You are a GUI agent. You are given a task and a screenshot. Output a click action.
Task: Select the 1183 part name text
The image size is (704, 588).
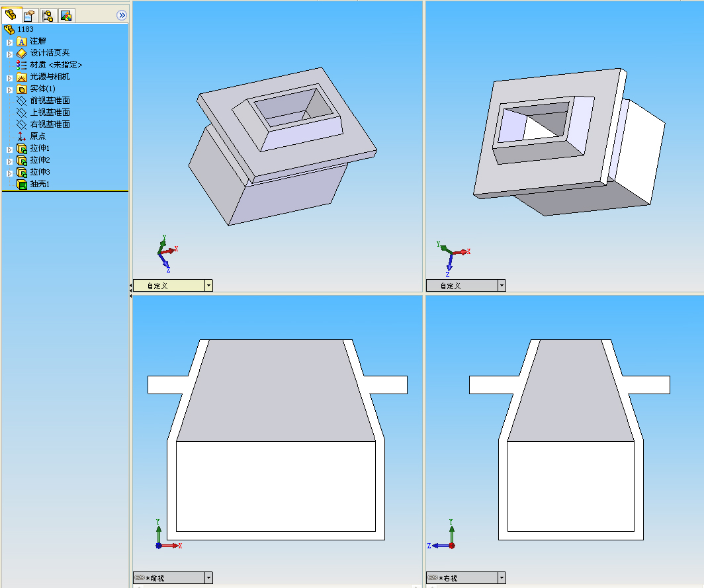[25, 30]
